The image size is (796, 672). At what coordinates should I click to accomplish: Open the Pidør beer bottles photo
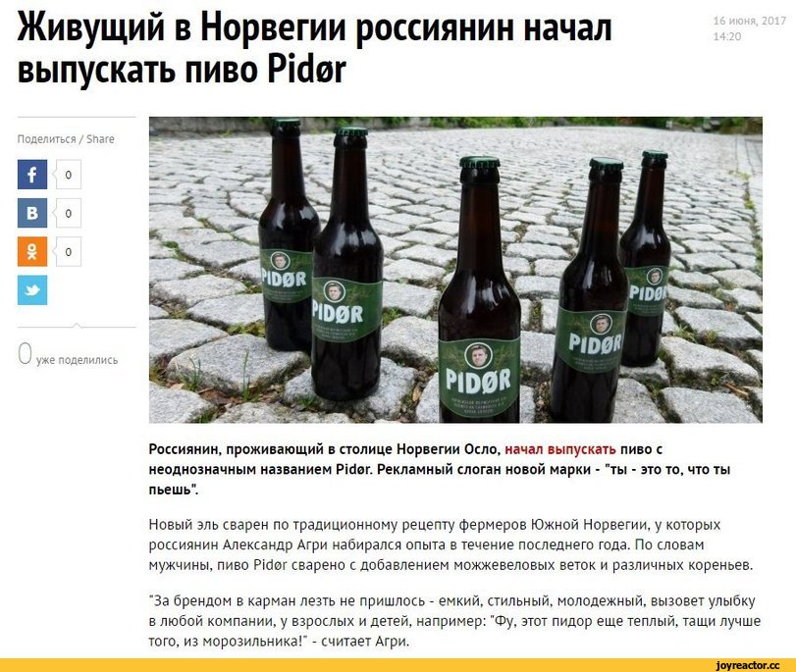[x=455, y=270]
